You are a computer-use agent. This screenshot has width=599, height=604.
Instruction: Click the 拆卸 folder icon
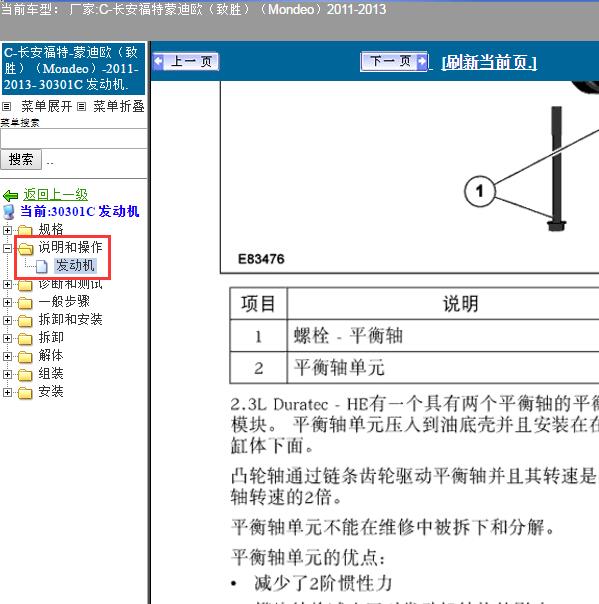pyautogui.click(x=25, y=339)
